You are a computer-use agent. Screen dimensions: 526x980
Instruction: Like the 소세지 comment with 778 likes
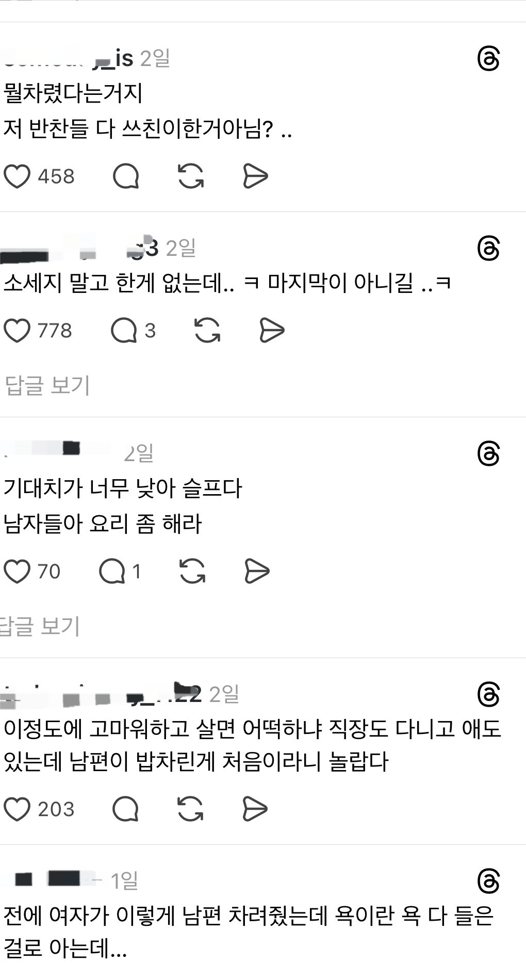click(x=18, y=331)
